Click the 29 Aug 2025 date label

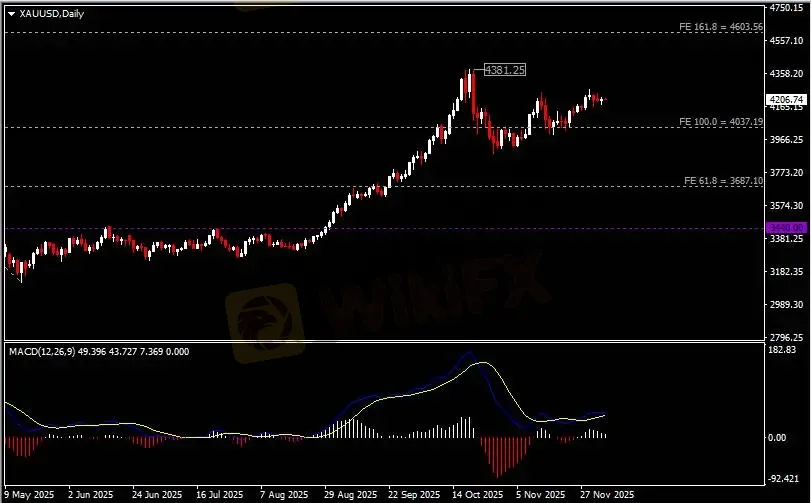pyautogui.click(x=348, y=494)
